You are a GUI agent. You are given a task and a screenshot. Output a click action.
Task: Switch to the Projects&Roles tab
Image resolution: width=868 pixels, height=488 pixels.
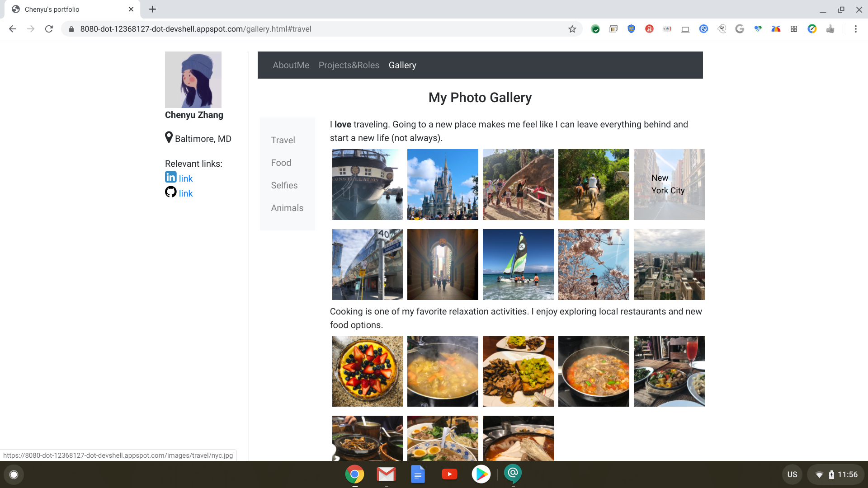(349, 65)
